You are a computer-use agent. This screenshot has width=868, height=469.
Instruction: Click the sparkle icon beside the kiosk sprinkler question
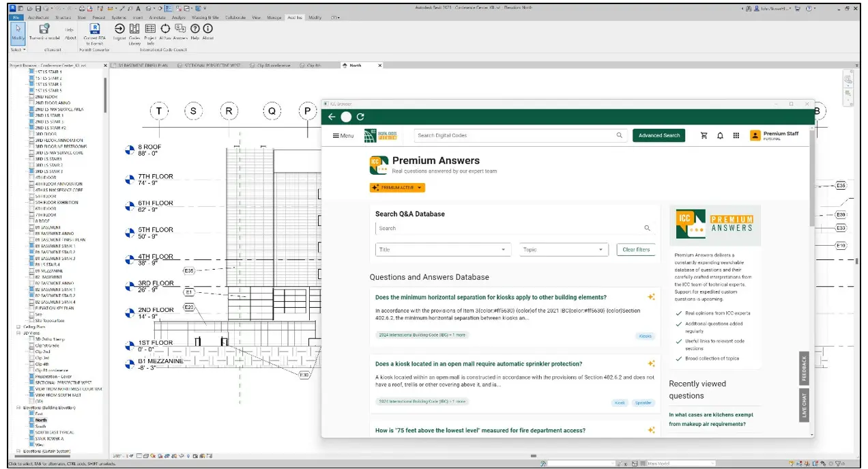click(x=651, y=364)
